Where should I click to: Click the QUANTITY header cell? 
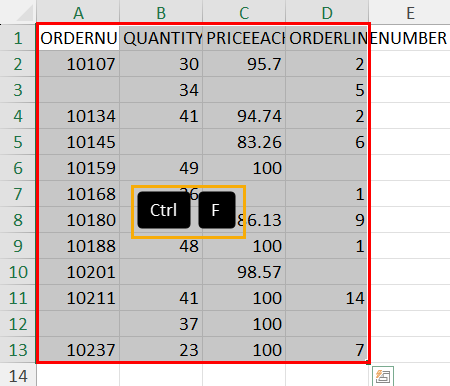161,38
